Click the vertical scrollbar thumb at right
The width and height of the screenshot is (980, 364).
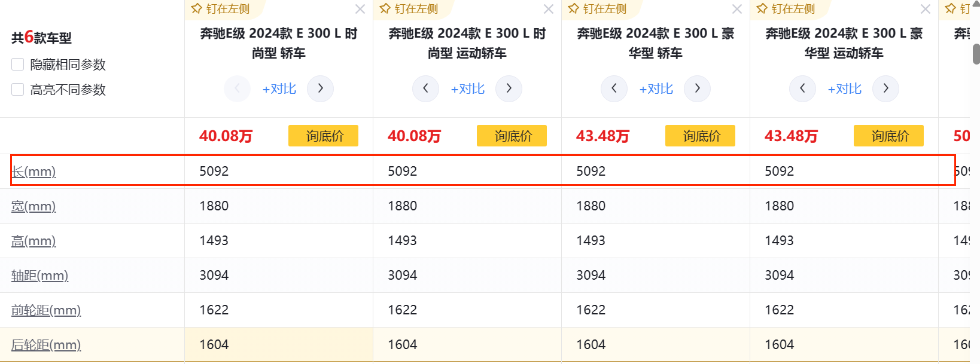coord(976,54)
